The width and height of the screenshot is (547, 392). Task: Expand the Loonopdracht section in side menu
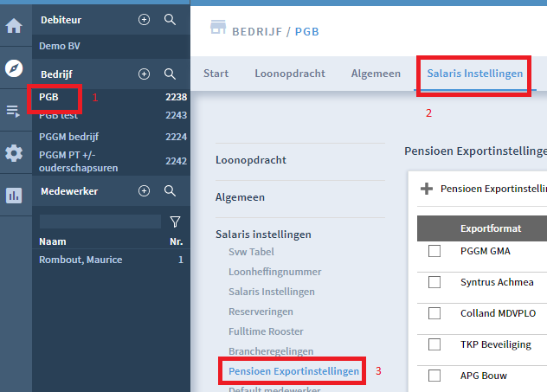(251, 160)
